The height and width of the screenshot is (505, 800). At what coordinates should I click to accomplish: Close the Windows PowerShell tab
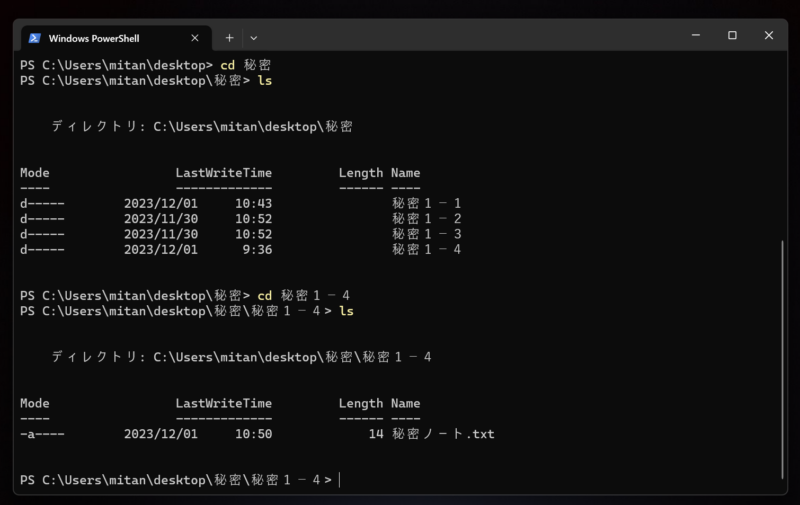point(195,38)
